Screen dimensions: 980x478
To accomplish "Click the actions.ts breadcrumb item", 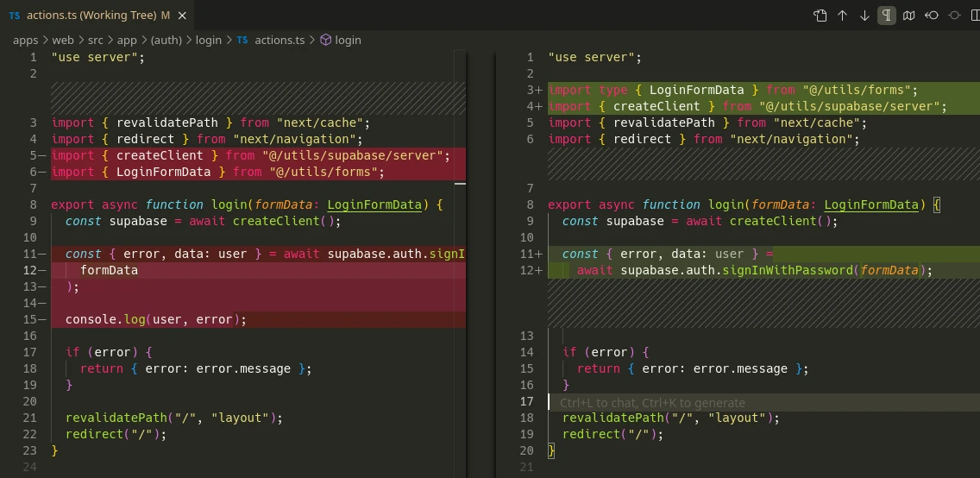I will coord(280,40).
